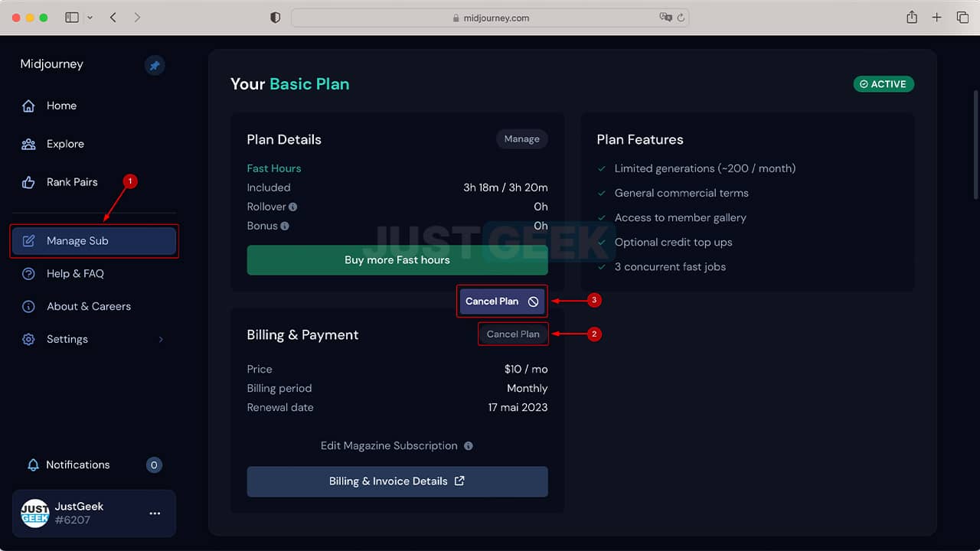Click the JustGeek profile avatar
The width and height of the screenshot is (980, 551).
coord(35,514)
